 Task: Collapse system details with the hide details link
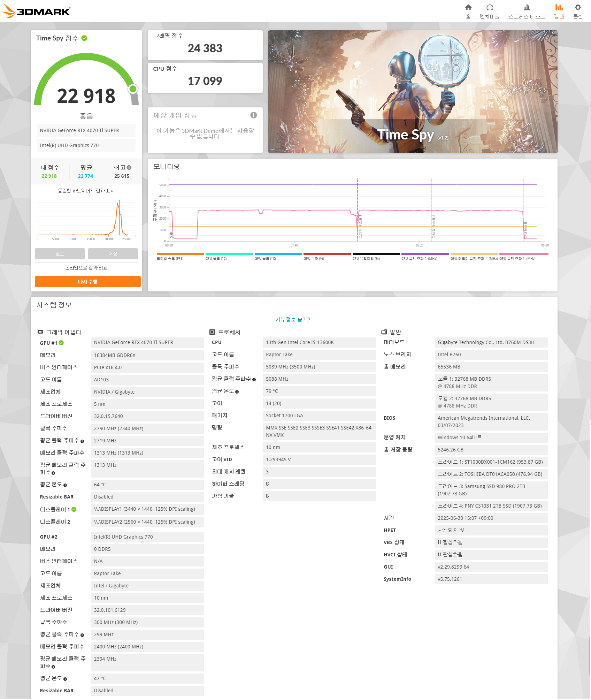click(x=294, y=320)
